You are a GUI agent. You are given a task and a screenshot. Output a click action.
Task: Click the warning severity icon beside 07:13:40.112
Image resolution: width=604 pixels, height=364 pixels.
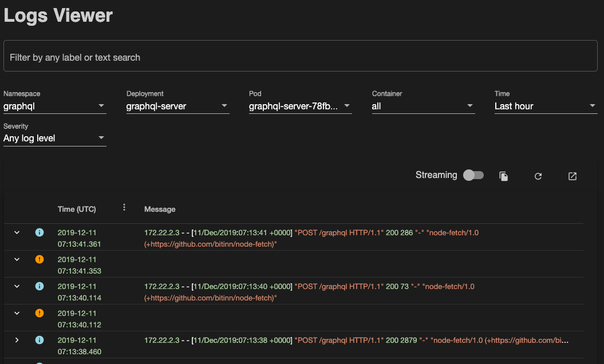39,312
